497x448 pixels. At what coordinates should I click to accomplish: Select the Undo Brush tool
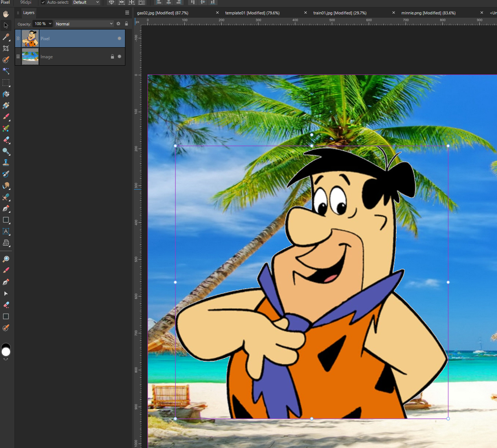6,174
